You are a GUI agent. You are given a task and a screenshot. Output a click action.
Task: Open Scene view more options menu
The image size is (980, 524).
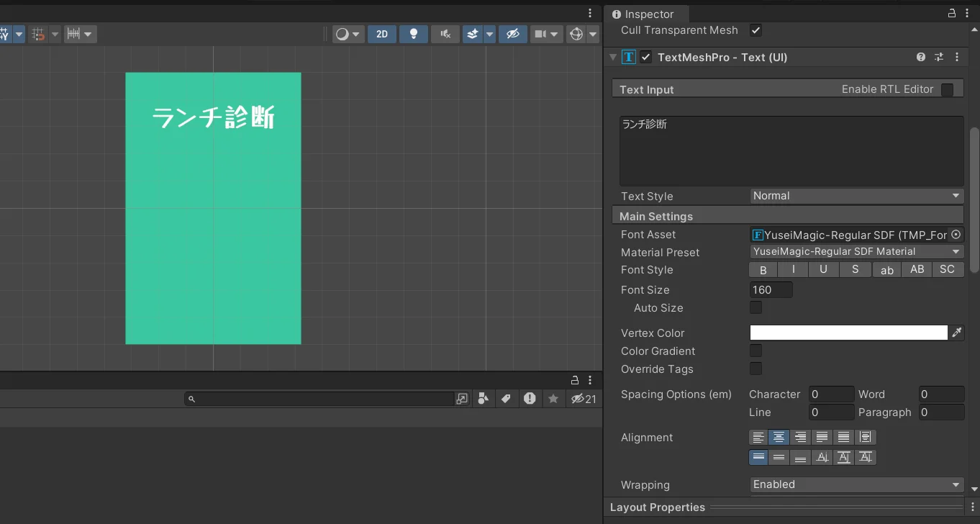point(590,13)
